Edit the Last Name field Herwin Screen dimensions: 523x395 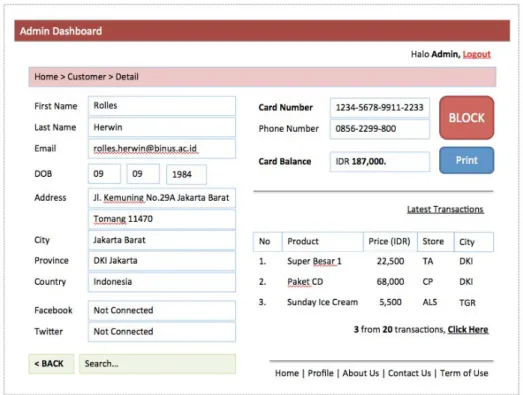tap(162, 127)
